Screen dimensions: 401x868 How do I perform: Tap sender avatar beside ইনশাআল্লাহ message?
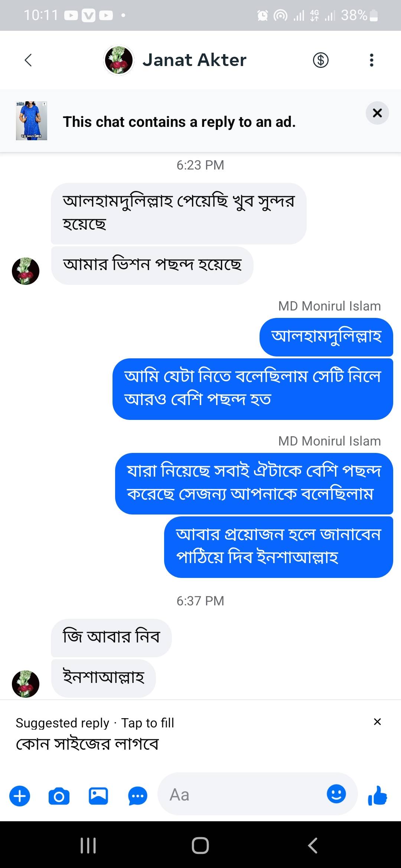26,684
